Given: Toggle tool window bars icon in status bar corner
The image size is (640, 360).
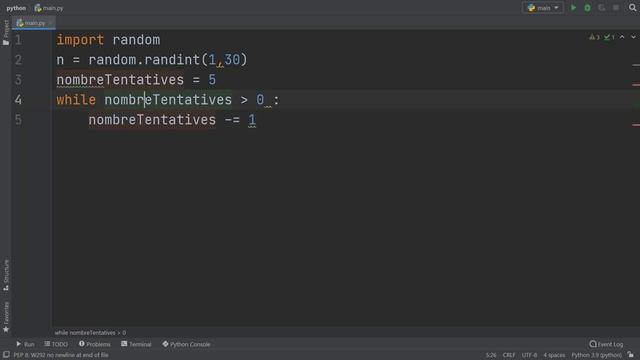Looking at the screenshot, I should pos(6,355).
